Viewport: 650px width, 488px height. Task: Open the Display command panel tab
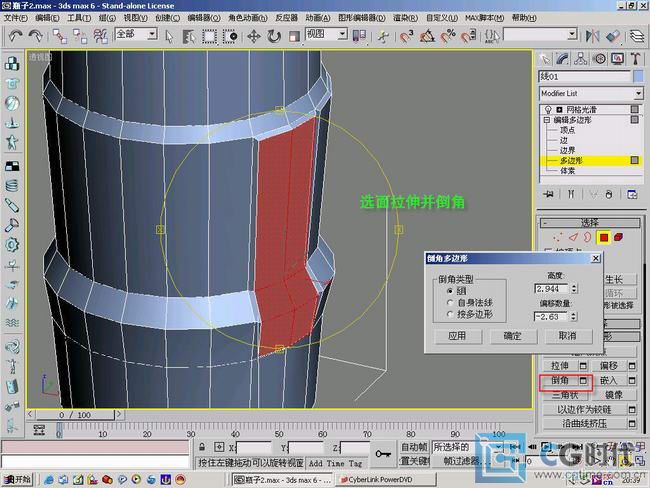[618, 59]
